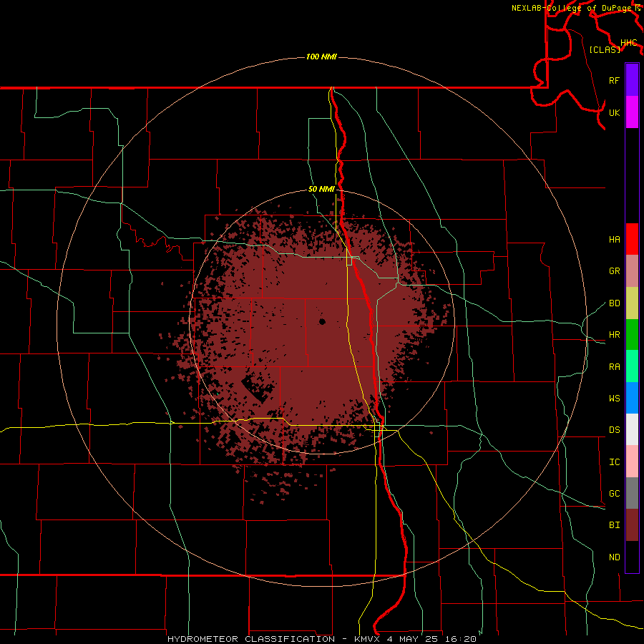Screen dimensions: 644x644
Task: Click the DS legend label
Action: [x=615, y=430]
